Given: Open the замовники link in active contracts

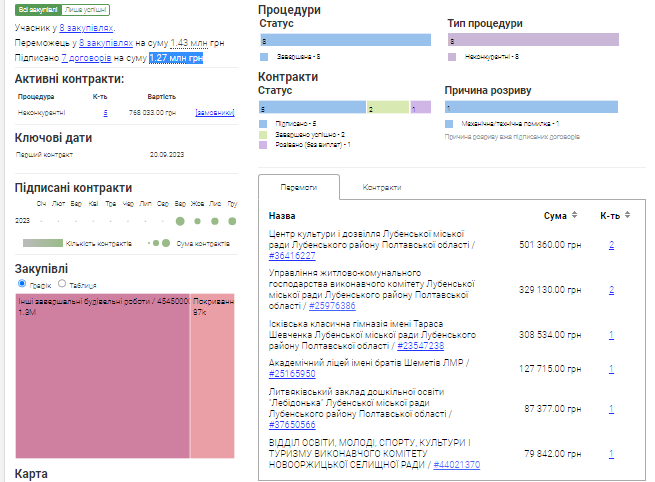Looking at the screenshot, I should pyautogui.click(x=216, y=113).
